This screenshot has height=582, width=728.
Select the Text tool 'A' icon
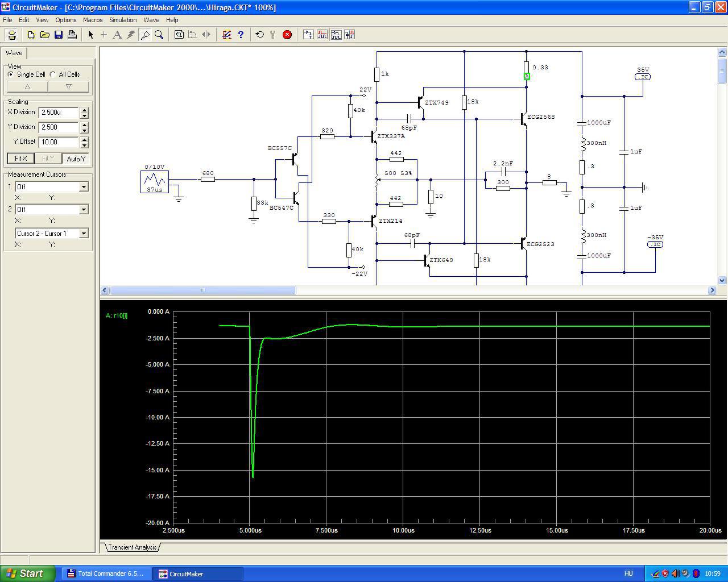[117, 35]
